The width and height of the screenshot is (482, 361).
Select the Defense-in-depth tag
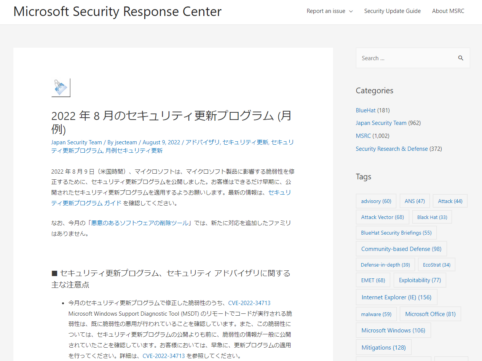tap(385, 265)
